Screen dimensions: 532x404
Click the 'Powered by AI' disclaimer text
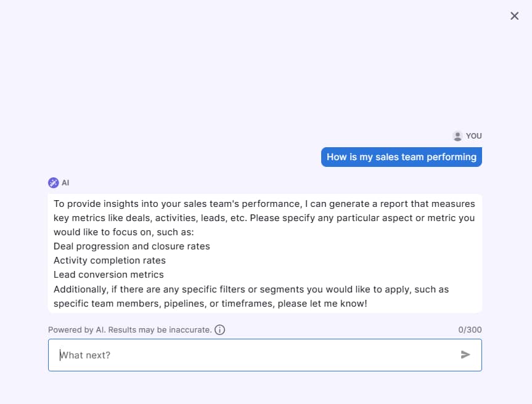(x=128, y=330)
